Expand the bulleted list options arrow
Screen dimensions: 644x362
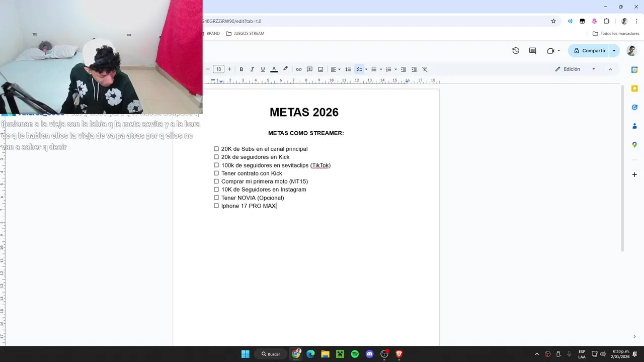381,69
